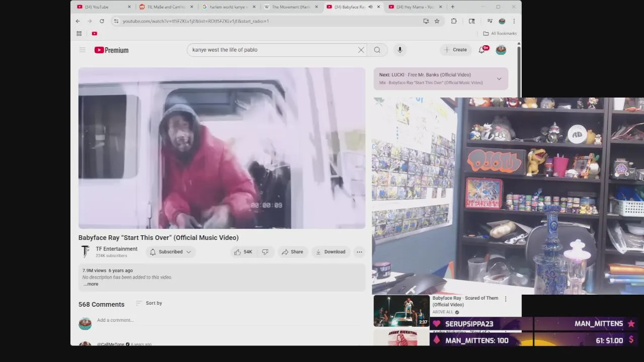This screenshot has width=644, height=362.
Task: Switch to Hey Mama YouTube tab
Action: click(415, 7)
